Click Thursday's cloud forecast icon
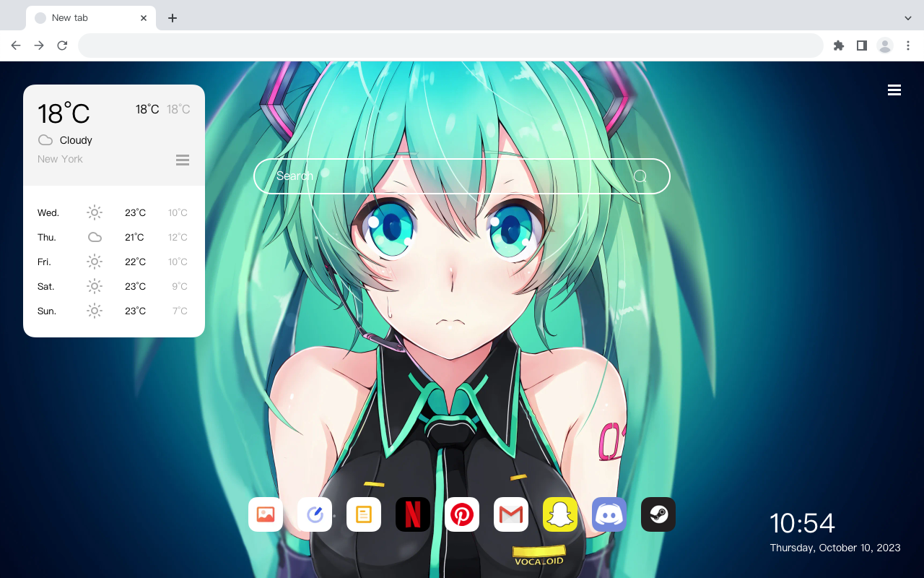The image size is (924, 578). [x=95, y=237]
